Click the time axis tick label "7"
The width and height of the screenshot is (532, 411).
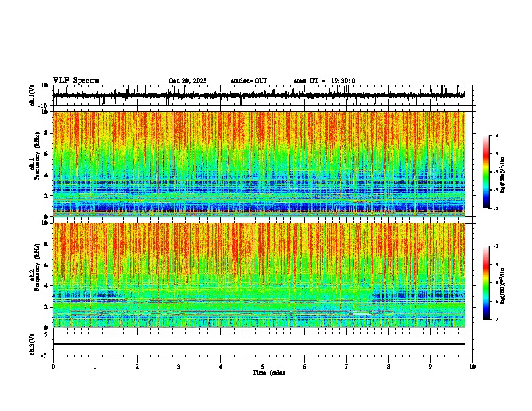pyautogui.click(x=347, y=367)
